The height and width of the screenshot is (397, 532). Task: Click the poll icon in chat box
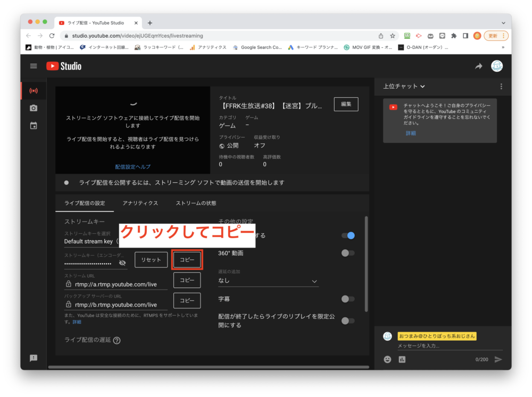tap(402, 359)
